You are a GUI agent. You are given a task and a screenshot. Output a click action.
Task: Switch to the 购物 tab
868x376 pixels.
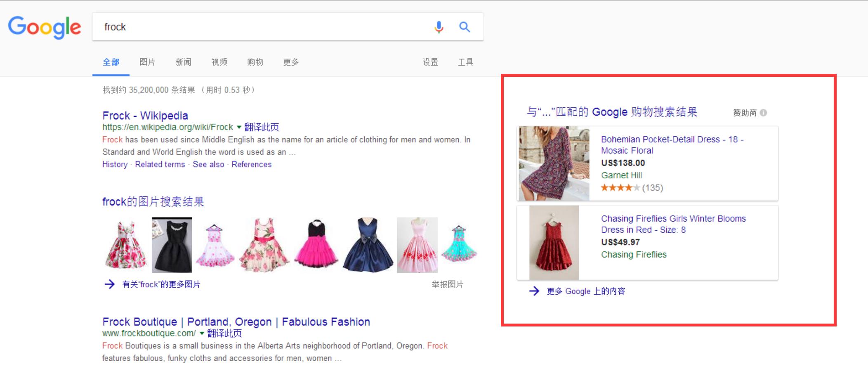[255, 62]
